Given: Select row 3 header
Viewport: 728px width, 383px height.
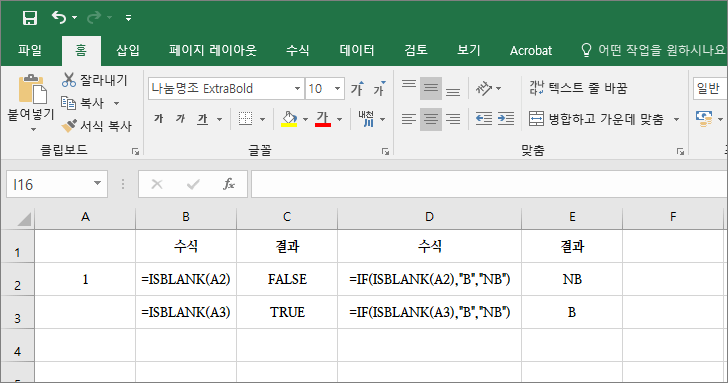Looking at the screenshot, I should (17, 312).
